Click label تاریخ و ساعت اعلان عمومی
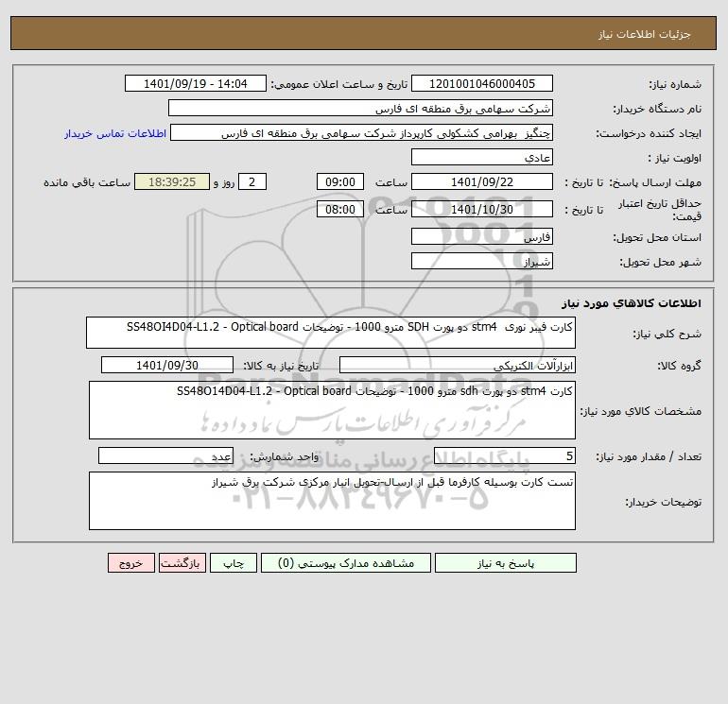 pyautogui.click(x=338, y=84)
